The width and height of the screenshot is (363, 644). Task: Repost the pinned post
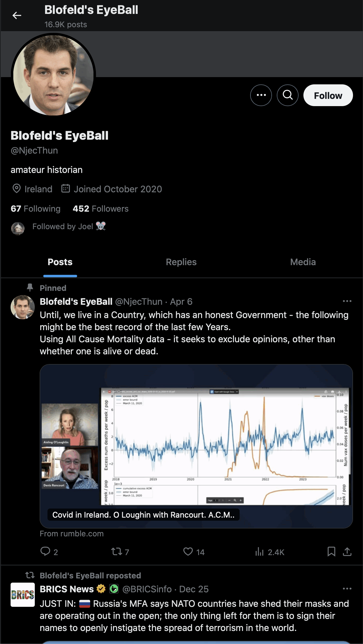pos(117,551)
